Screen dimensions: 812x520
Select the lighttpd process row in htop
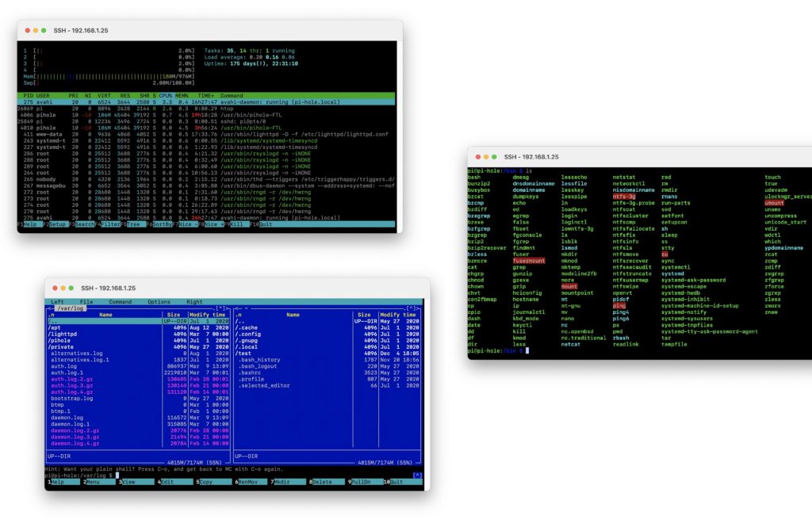coord(206,134)
